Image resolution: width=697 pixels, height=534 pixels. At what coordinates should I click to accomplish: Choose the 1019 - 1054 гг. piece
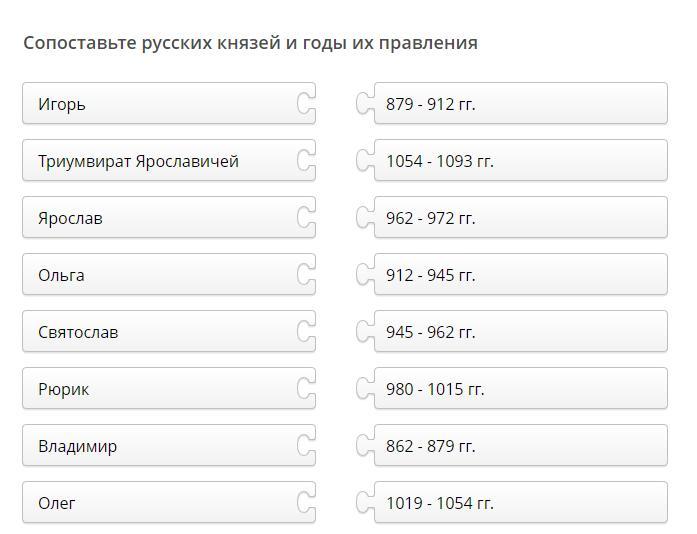[x=520, y=503]
